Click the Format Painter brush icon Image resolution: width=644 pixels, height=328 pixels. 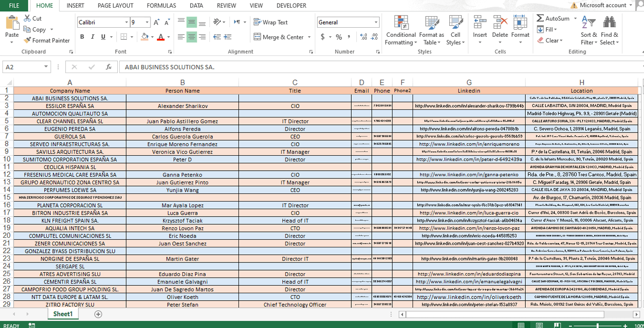27,40
